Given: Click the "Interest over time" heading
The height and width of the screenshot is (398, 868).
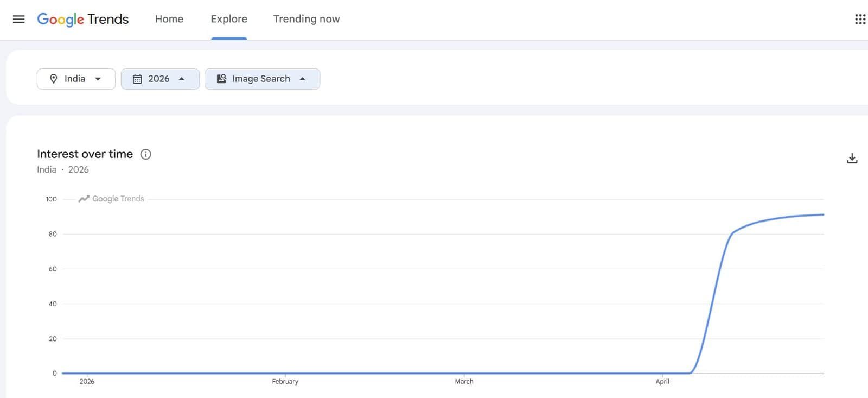Looking at the screenshot, I should click(x=85, y=154).
